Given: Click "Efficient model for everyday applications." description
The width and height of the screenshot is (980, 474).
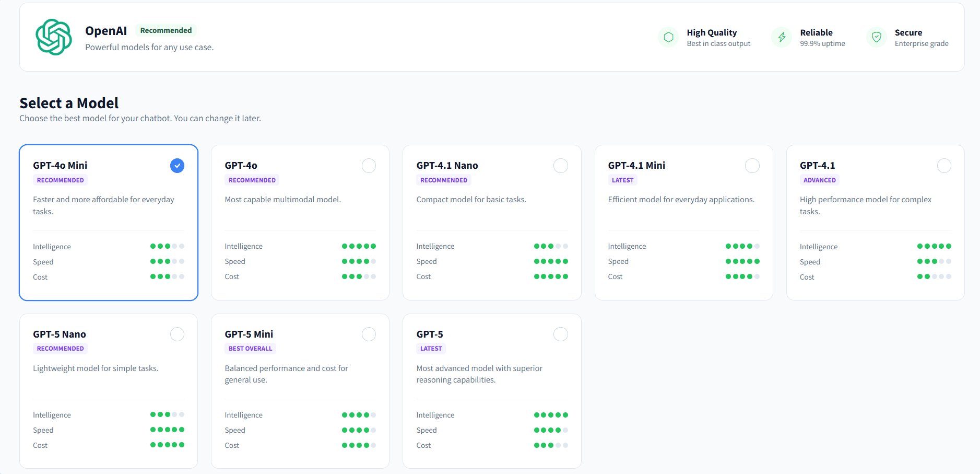Looking at the screenshot, I should pyautogui.click(x=681, y=200).
